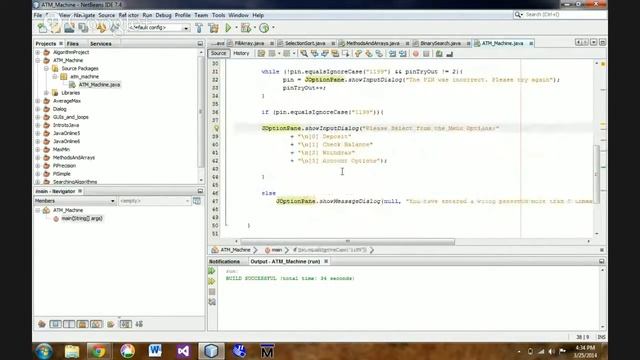Screen dimensions: 640x360
Task: Open the Debug menu
Action: coord(163,15)
